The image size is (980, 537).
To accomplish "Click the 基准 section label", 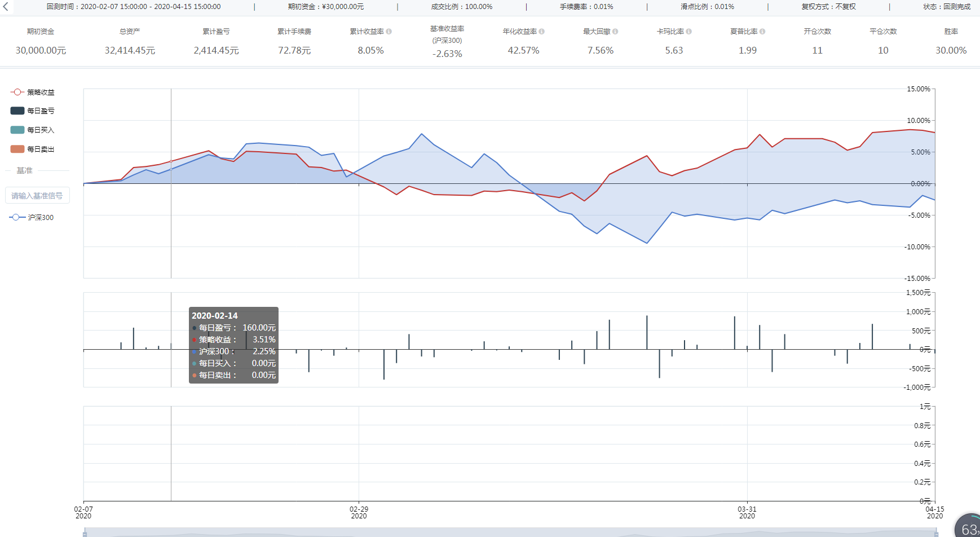I will (24, 170).
